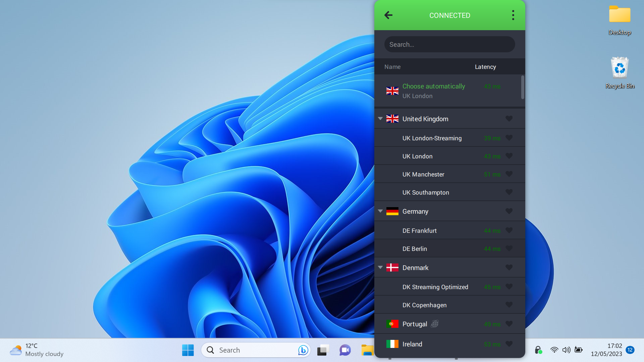
Task: Click the Portugal flag icon
Action: [x=392, y=324]
